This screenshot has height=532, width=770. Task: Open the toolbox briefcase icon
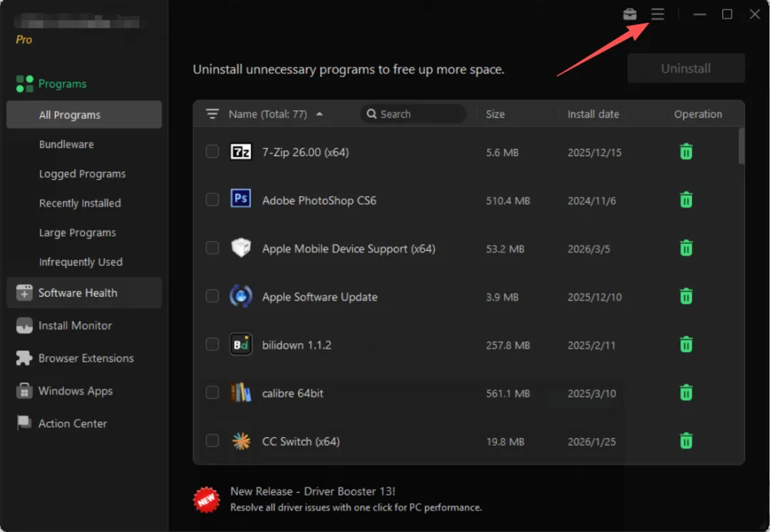[630, 14]
